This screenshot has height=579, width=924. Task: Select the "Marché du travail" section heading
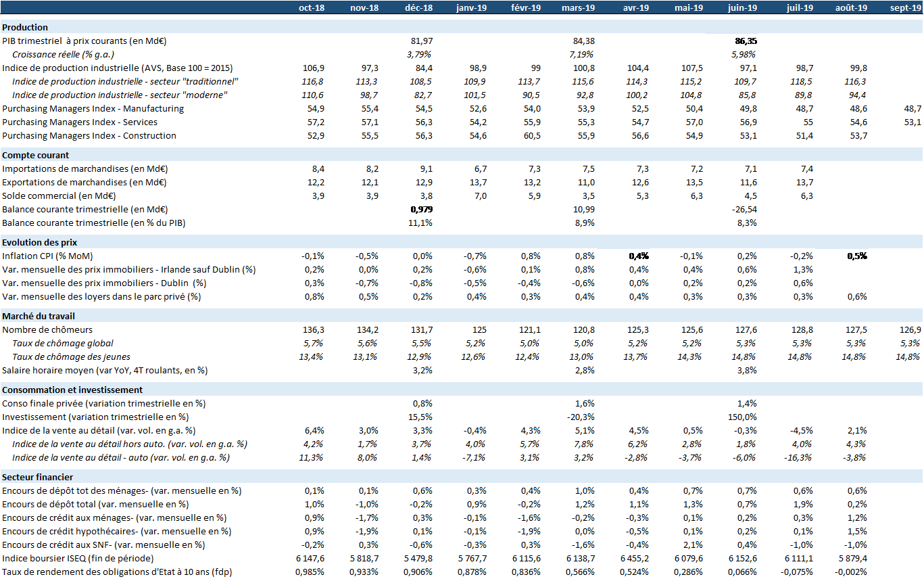[x=38, y=316]
